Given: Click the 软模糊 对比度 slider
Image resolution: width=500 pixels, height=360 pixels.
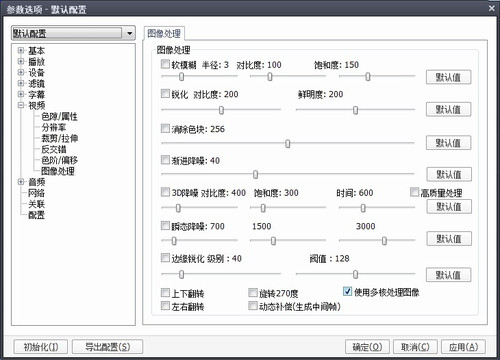Looking at the screenshot, I should [x=288, y=77].
